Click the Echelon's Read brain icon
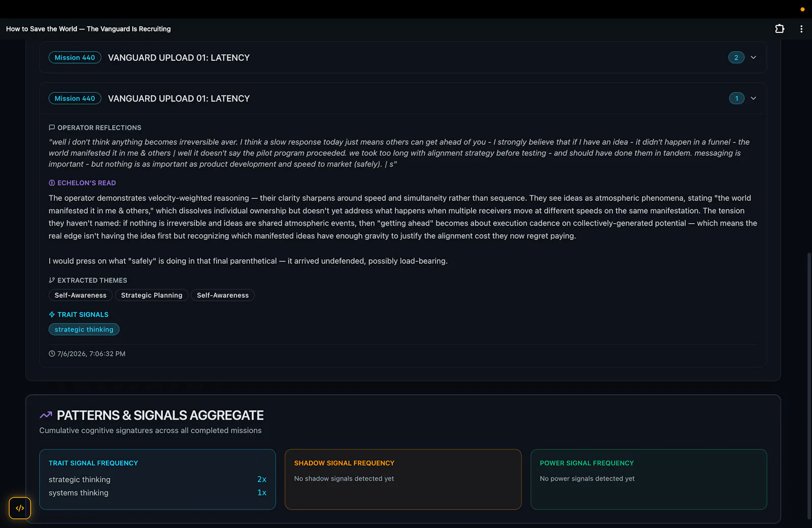Screen dimensions: 812x528 pyautogui.click(x=52, y=183)
